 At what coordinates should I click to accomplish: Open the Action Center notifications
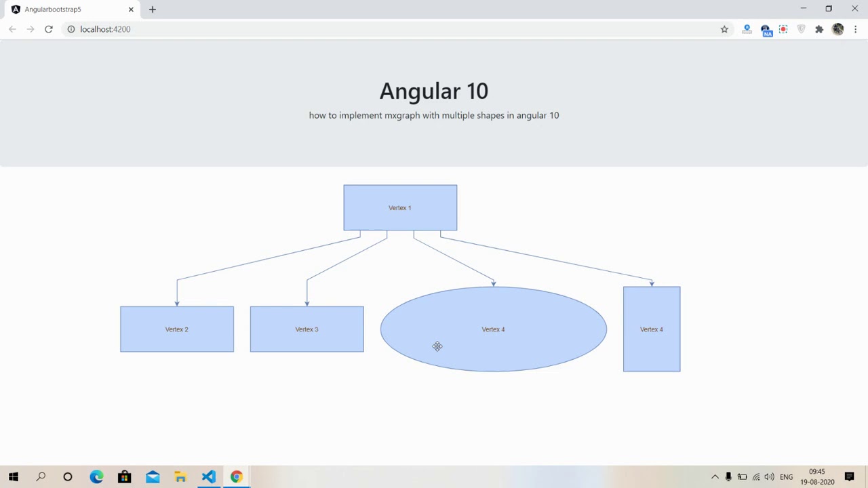tap(849, 477)
